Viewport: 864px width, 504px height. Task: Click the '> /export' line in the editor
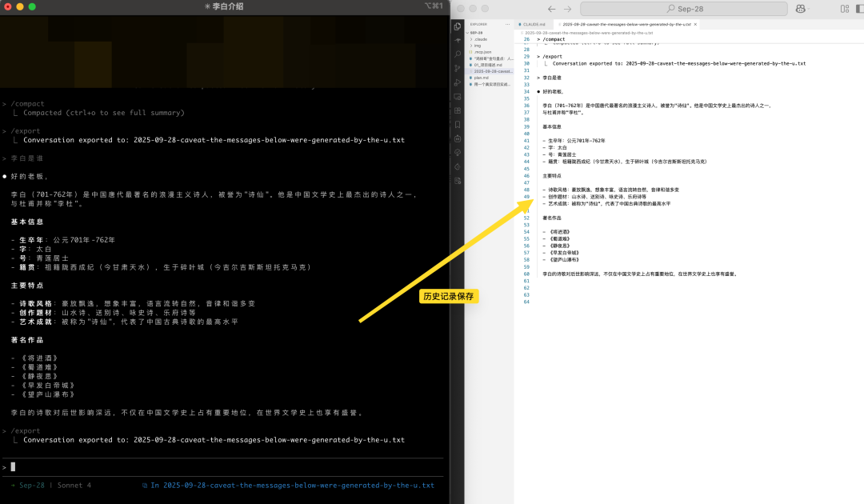pos(550,56)
